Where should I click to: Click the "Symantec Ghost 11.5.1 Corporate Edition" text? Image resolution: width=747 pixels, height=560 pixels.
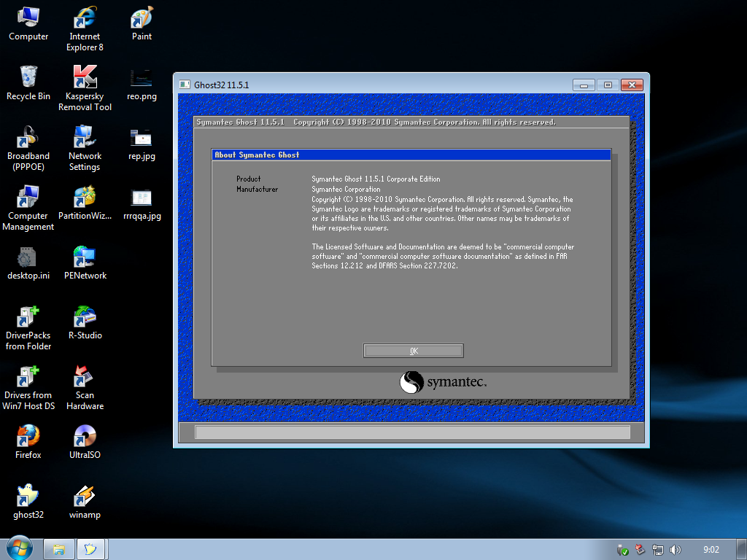[x=376, y=179]
